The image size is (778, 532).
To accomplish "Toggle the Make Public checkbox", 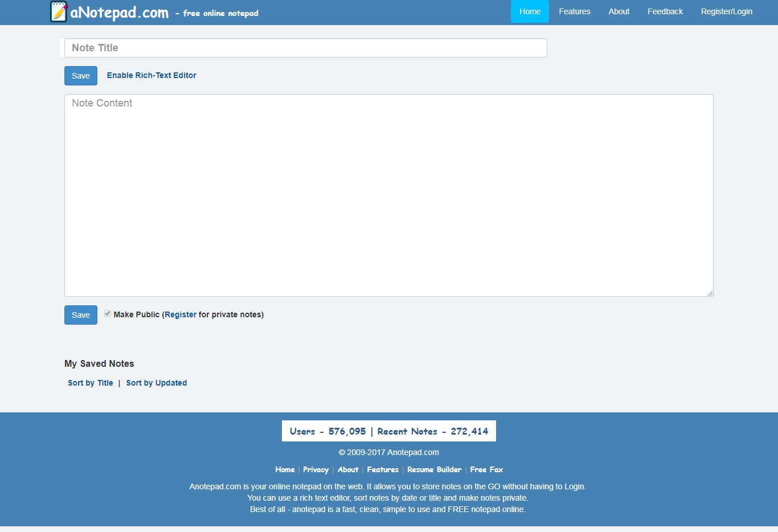I will tap(108, 313).
